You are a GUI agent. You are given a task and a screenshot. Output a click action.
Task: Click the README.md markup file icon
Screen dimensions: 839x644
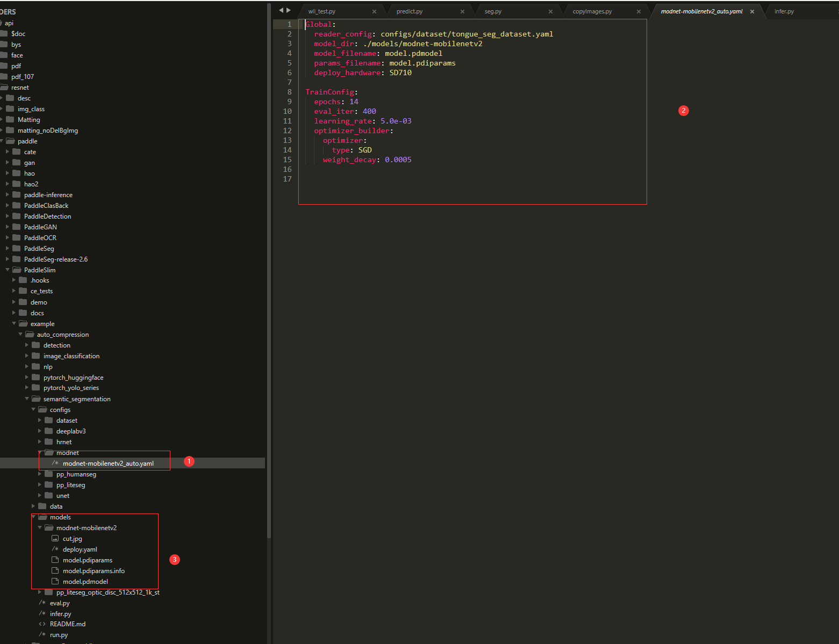point(42,624)
